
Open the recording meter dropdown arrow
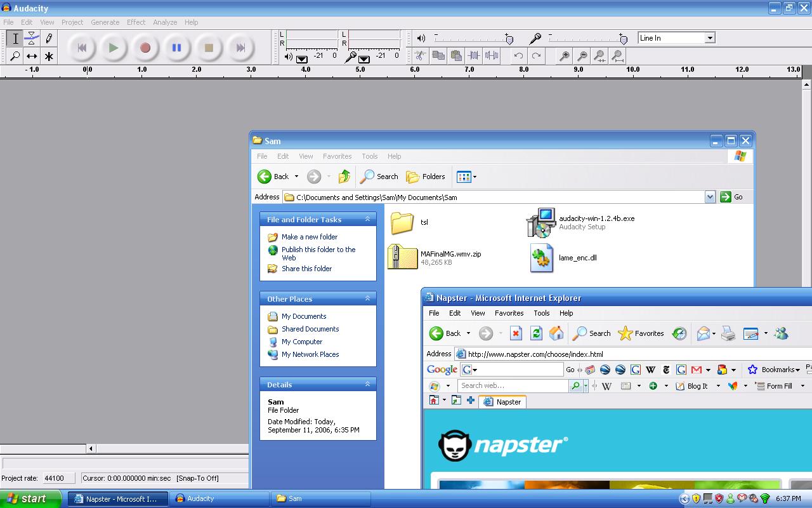point(363,58)
